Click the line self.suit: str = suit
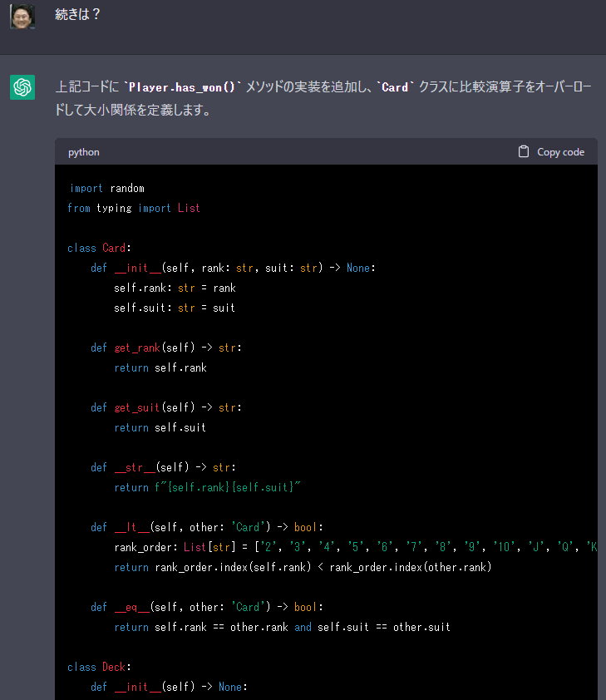The height and width of the screenshot is (700, 606). (x=175, y=308)
